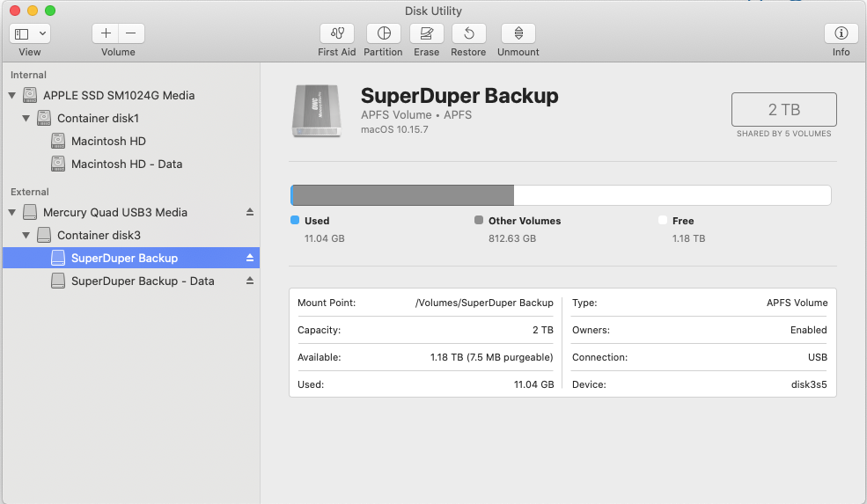Click the External sidebar section header
The height and width of the screenshot is (504, 867).
point(30,193)
